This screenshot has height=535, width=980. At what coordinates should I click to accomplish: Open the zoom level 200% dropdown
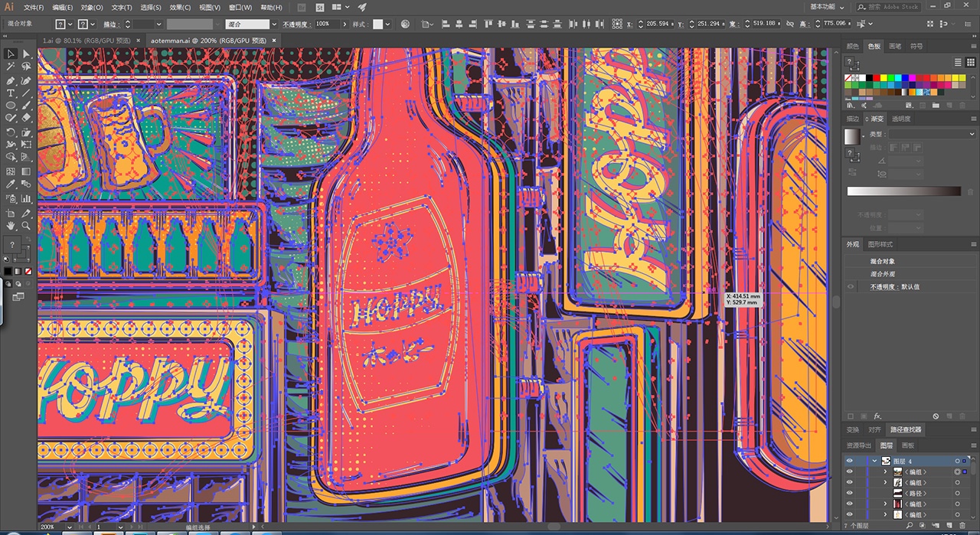[x=69, y=527]
